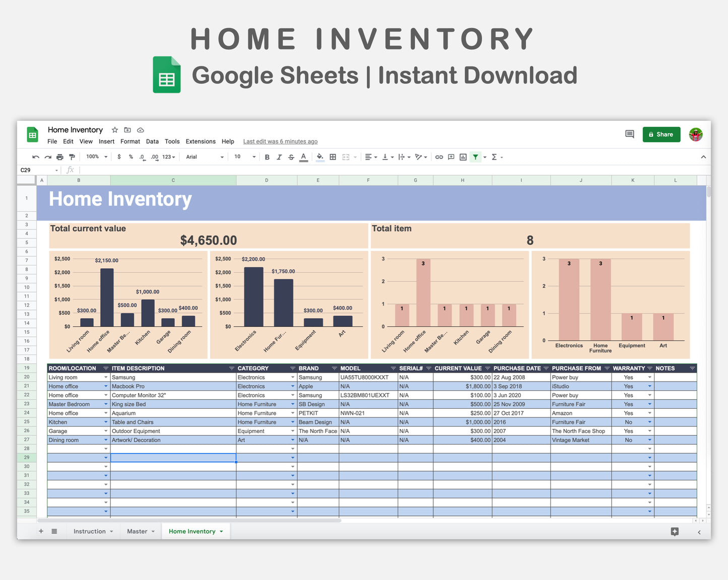Click the 'Last edit was 6 minutes ago' link
Viewport: 728px width, 580px height.
point(280,141)
